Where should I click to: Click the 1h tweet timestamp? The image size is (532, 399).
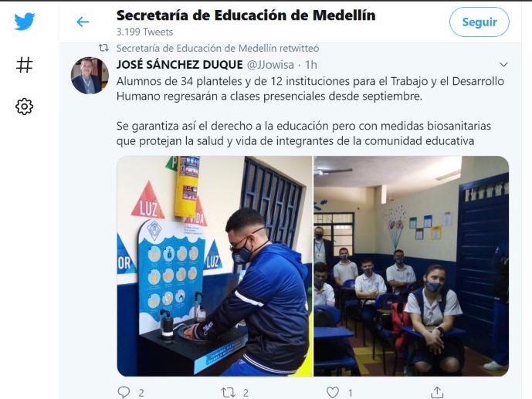coord(311,64)
